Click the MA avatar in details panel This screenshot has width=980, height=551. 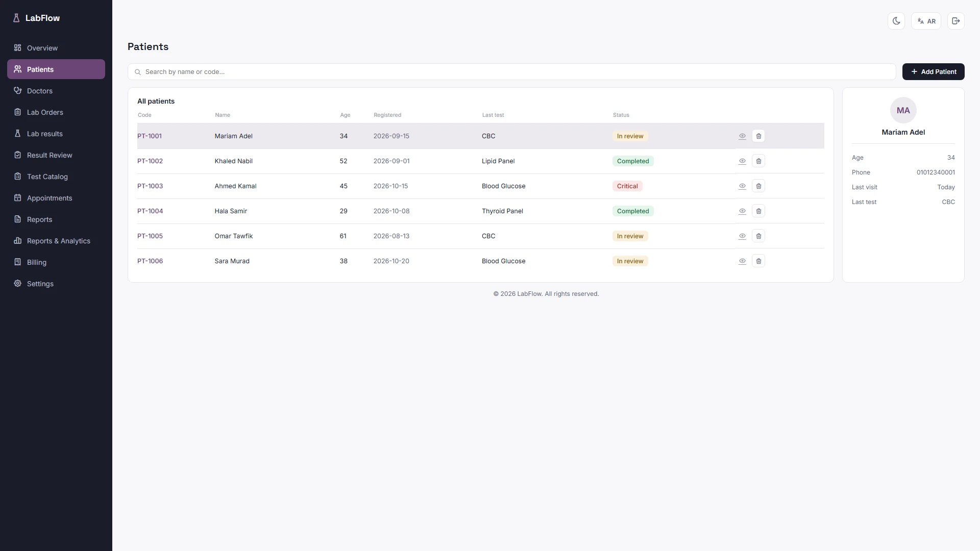[x=903, y=110]
